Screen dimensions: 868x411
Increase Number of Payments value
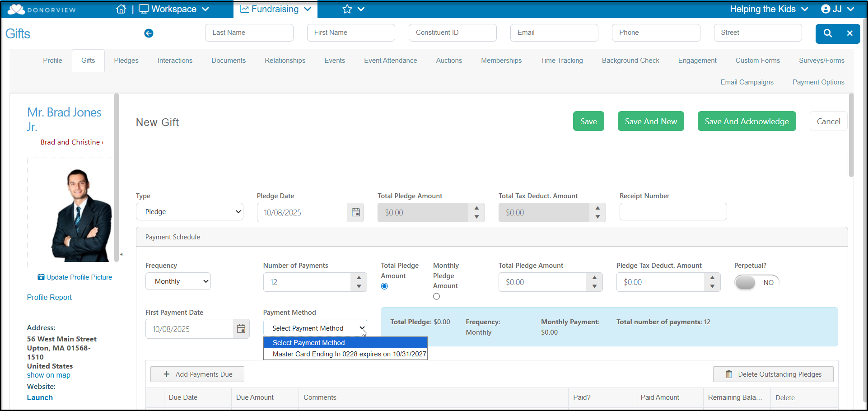tap(359, 277)
